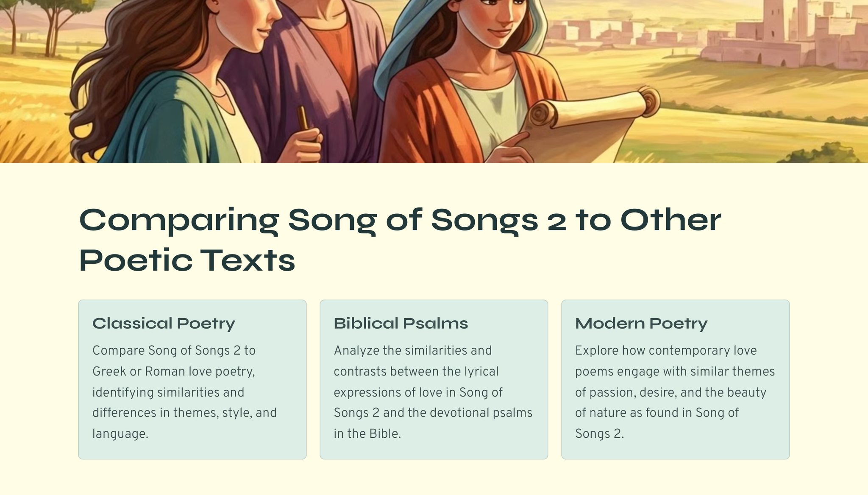Click the "Modern Poetry" card heading
This screenshot has height=495, width=868.
[x=641, y=323]
